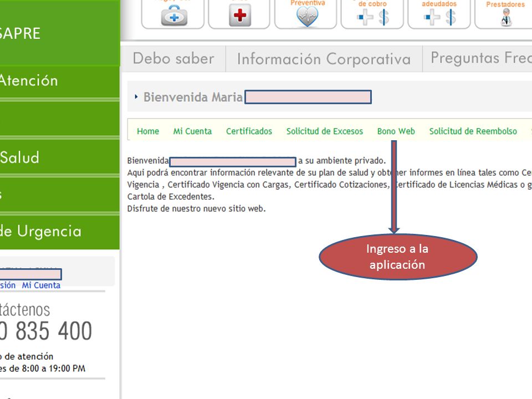
Task: Open the Preventiva heart icon tile
Action: [306, 14]
